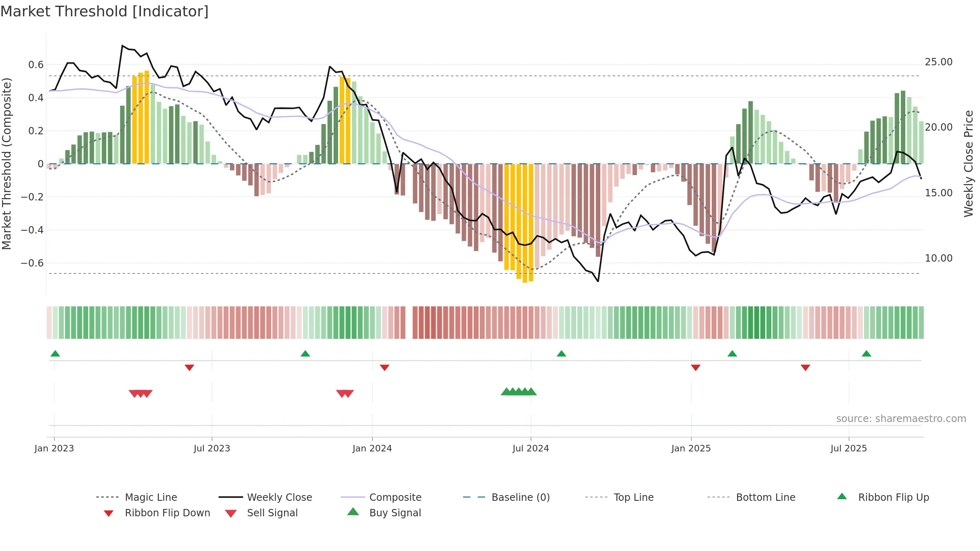
Task: Click the Ribbon Flip Up marker at Jan 2023
Action: pos(55,353)
